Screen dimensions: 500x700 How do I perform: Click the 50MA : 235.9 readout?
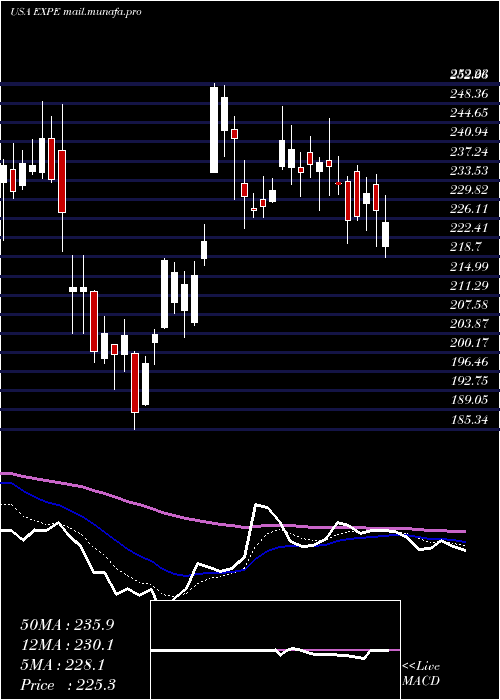click(x=67, y=625)
